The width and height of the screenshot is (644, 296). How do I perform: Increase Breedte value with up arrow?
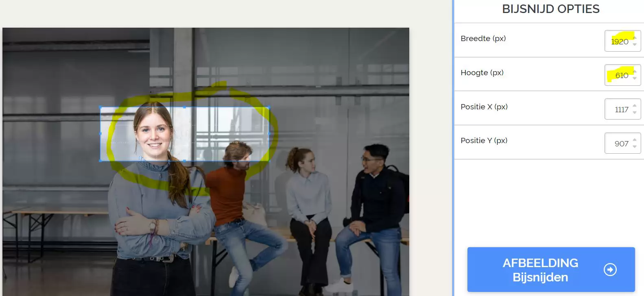point(635,38)
